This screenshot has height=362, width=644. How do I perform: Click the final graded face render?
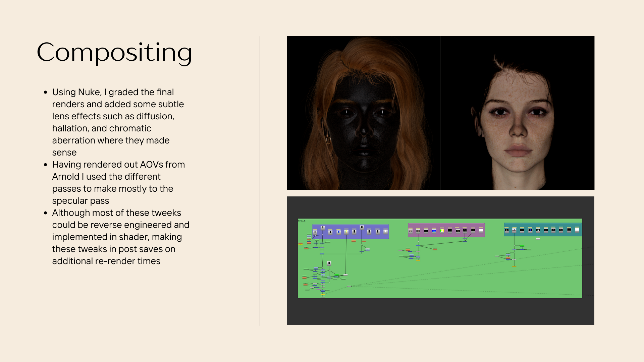point(517,113)
